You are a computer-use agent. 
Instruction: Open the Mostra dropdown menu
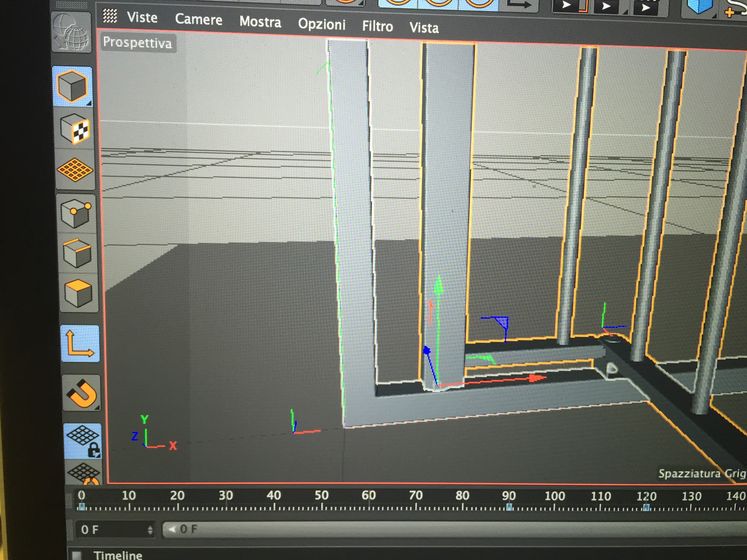(x=260, y=22)
